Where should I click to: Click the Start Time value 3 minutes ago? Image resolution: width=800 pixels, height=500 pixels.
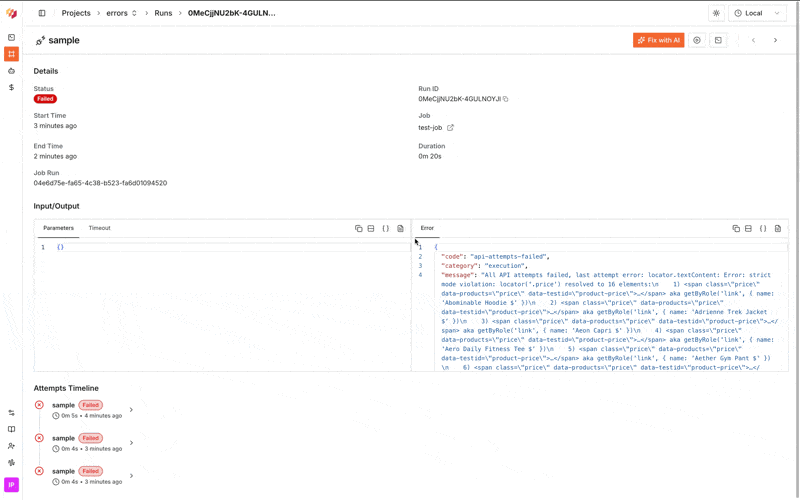[x=55, y=126]
